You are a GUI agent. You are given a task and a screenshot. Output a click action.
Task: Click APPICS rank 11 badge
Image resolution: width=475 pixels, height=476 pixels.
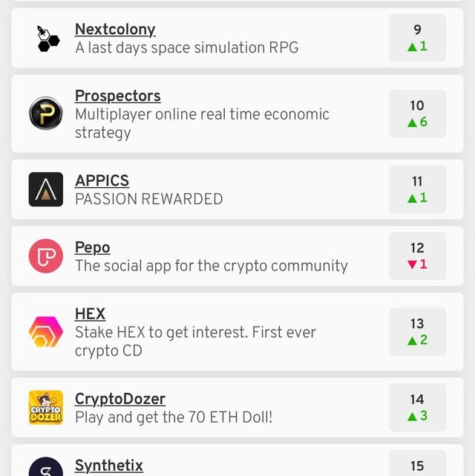pos(417,189)
